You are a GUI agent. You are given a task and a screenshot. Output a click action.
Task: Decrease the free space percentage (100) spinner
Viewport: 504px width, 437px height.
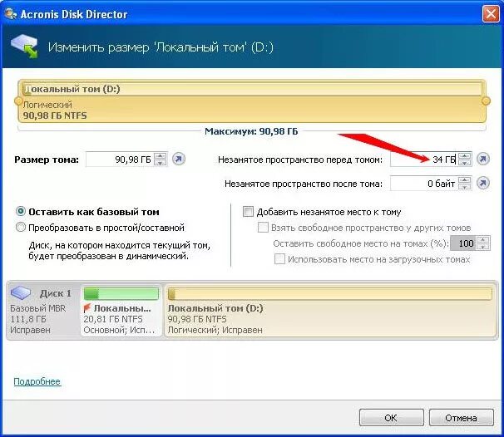(483, 247)
